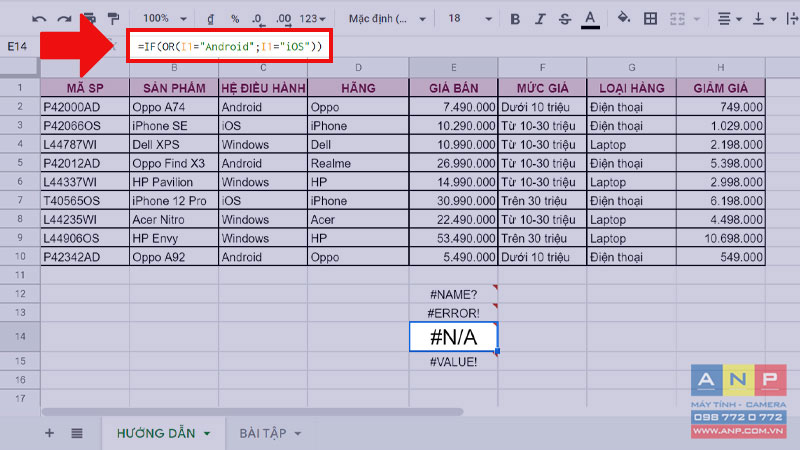
Task: Select the L44906OS cell
Action: point(85,238)
